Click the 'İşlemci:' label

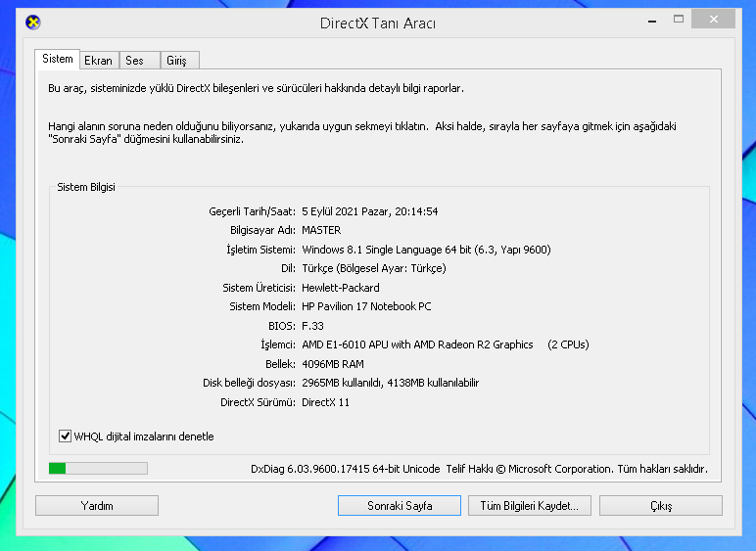tap(278, 344)
